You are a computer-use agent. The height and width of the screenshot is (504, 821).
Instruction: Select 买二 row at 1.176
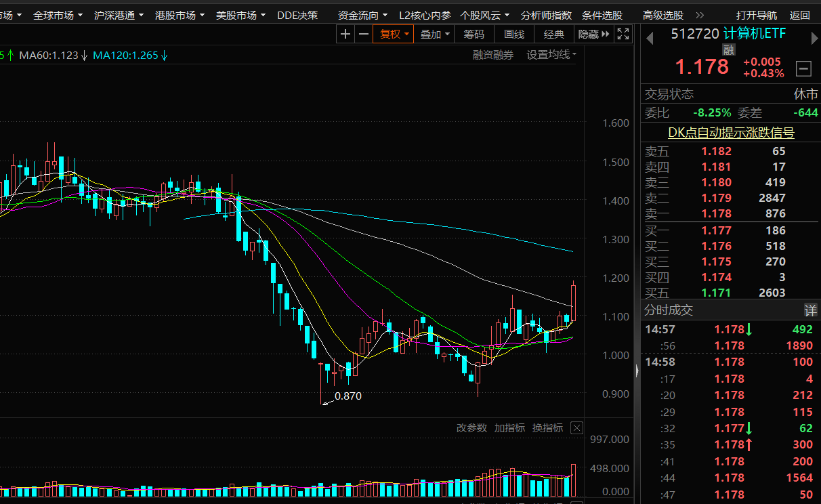(x=731, y=246)
